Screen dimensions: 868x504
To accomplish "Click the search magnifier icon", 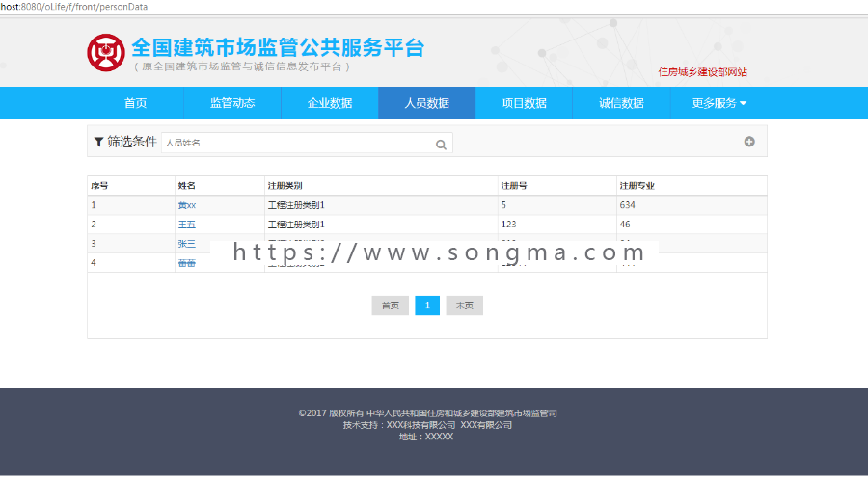I will click(441, 145).
